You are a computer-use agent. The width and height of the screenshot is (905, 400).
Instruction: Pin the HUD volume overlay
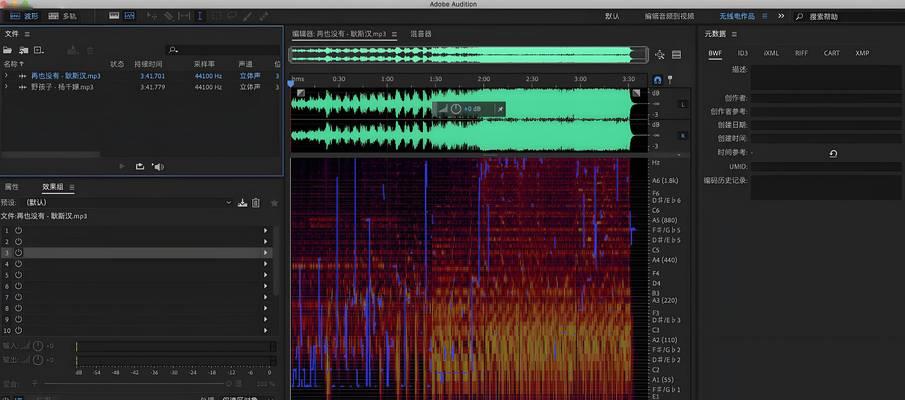[500, 109]
